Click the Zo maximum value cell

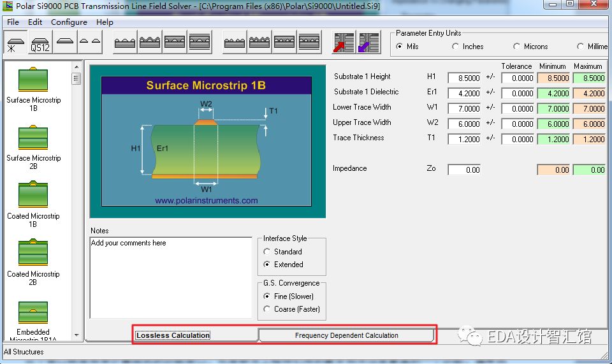[589, 170]
